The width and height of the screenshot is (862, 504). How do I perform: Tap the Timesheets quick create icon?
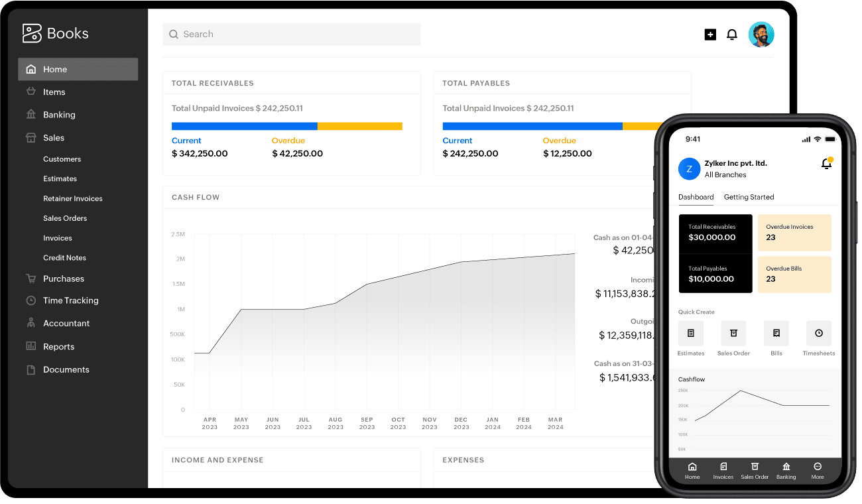pos(819,333)
